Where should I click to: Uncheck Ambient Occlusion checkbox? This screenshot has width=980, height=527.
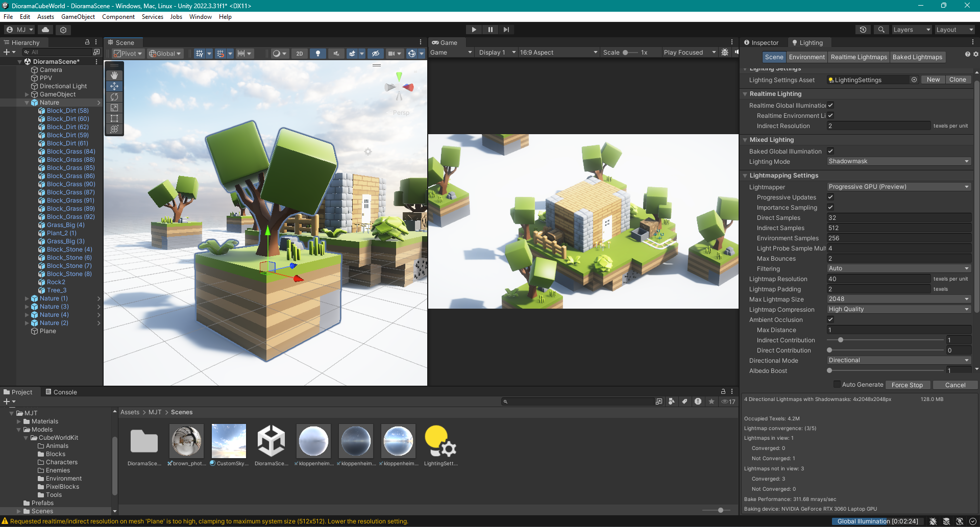pos(830,320)
